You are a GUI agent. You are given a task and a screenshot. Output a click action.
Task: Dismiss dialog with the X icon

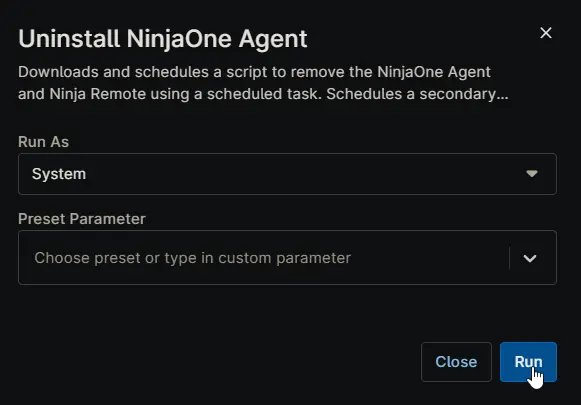pyautogui.click(x=546, y=33)
